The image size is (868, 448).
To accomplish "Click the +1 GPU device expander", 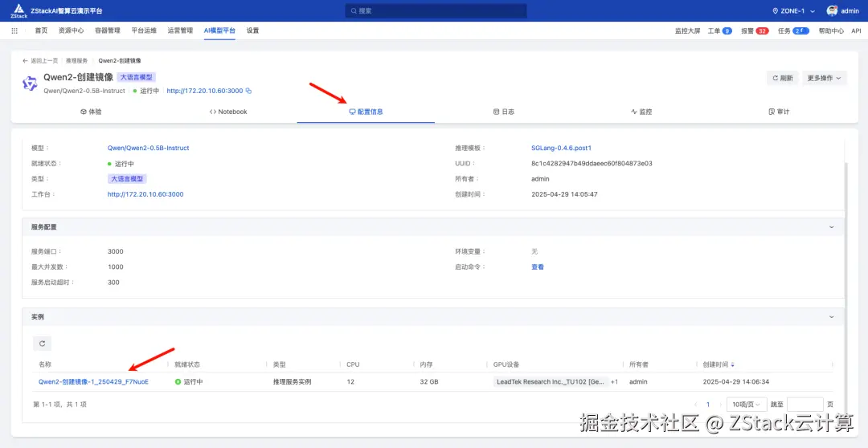I will coord(615,381).
